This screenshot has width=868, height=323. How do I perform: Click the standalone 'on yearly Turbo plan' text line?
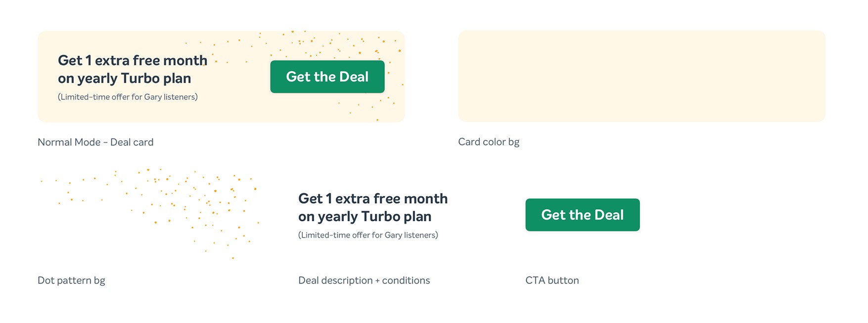[x=365, y=216]
